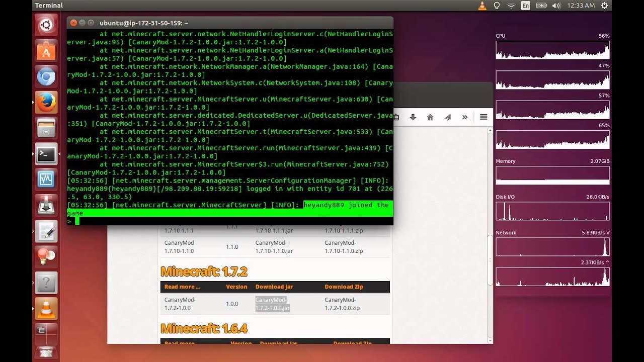Click the Minecraft: 1.6.4 heading
This screenshot has height=362, width=644.
[x=204, y=329]
